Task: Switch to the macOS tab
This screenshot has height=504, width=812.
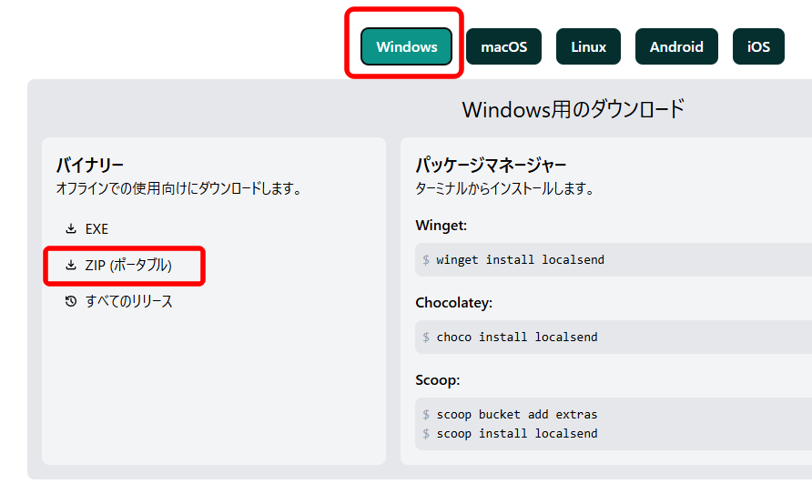Action: click(504, 46)
